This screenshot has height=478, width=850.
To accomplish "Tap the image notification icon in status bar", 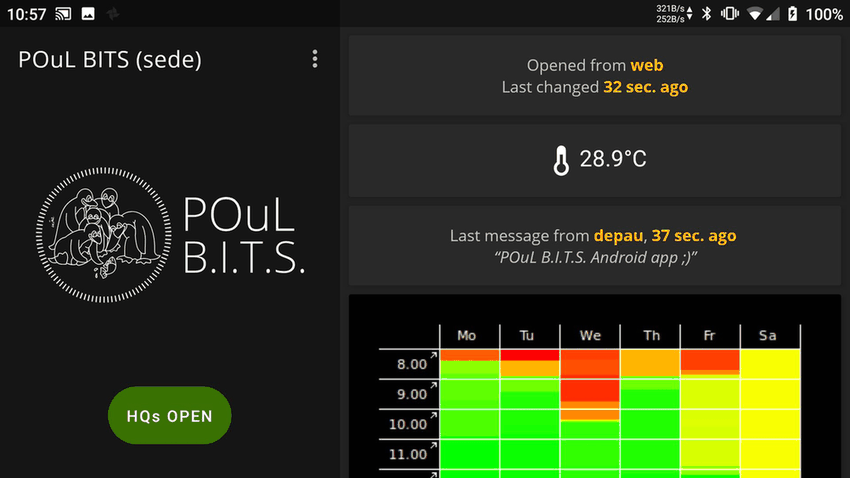I will pos(88,14).
